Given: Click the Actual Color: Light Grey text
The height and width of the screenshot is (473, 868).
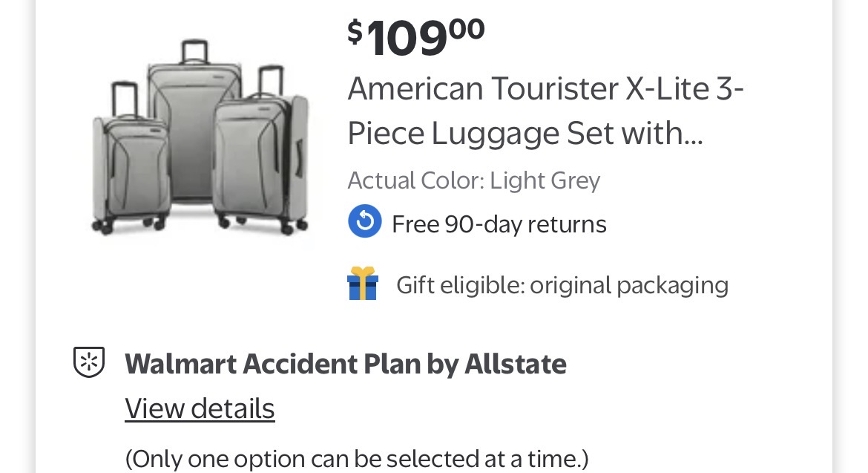Looking at the screenshot, I should [x=473, y=180].
